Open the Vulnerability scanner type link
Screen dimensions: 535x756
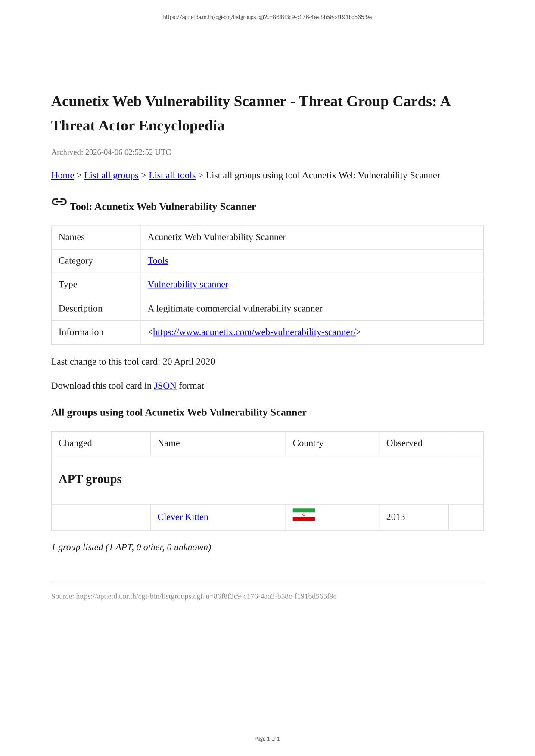[188, 284]
